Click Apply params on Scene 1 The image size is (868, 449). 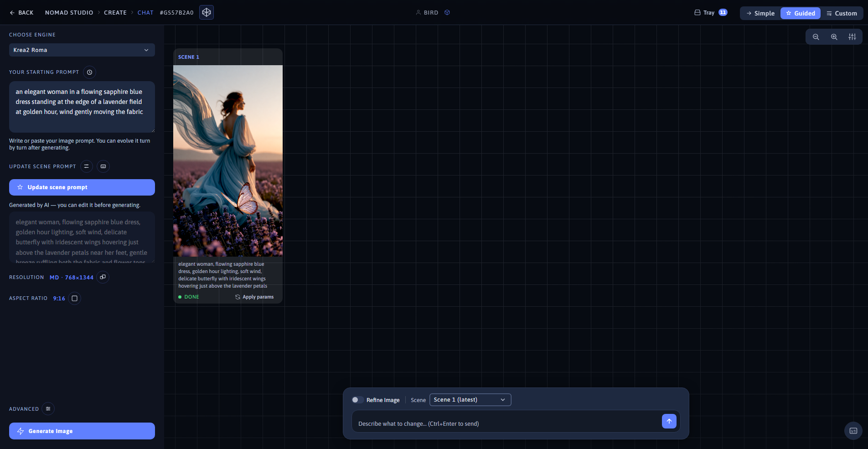tap(254, 297)
